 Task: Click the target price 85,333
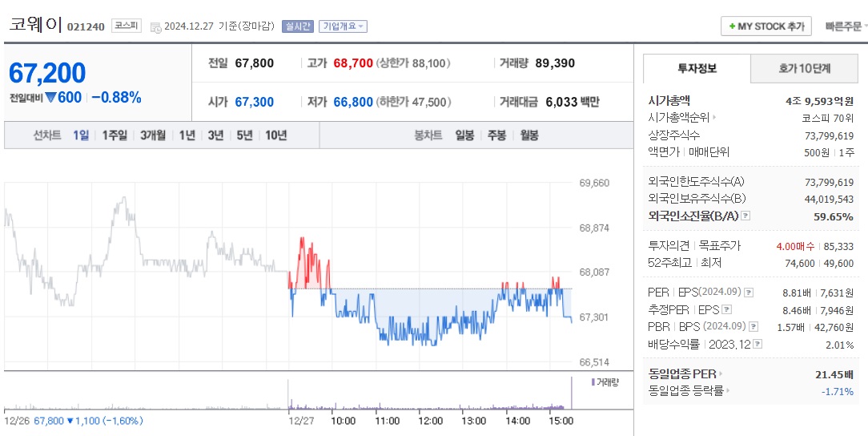point(838,246)
